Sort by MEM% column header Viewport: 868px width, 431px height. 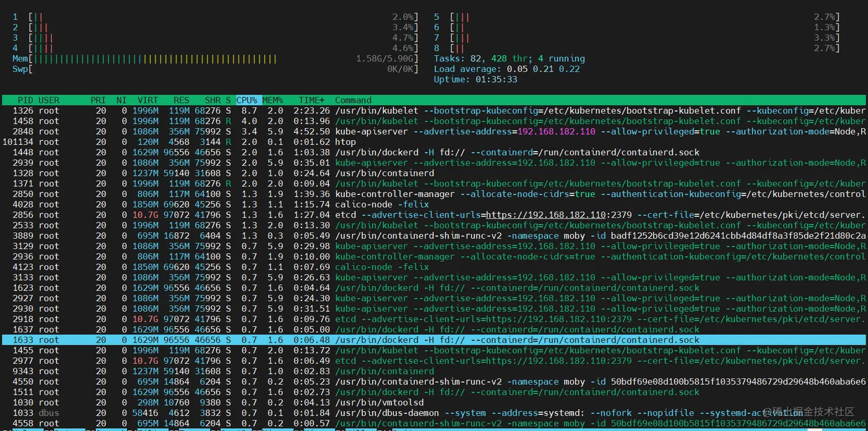coord(273,100)
